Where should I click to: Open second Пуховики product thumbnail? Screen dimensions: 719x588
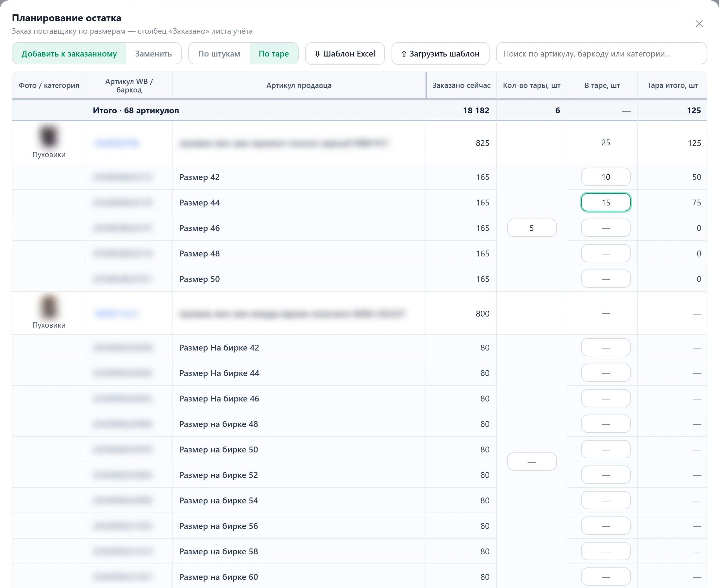tap(49, 307)
